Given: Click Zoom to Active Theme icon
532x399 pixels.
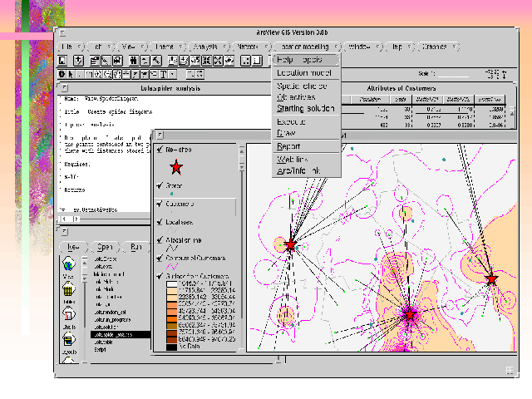Looking at the screenshot, I should (184, 61).
